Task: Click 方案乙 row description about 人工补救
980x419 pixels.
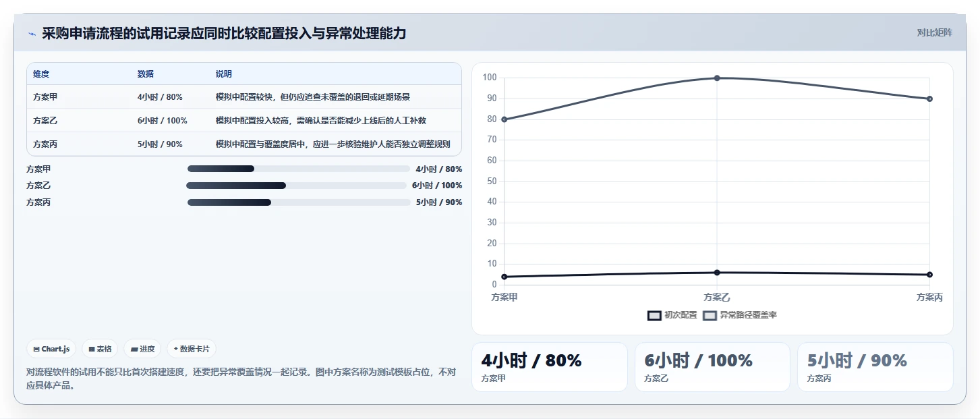Action: 320,121
